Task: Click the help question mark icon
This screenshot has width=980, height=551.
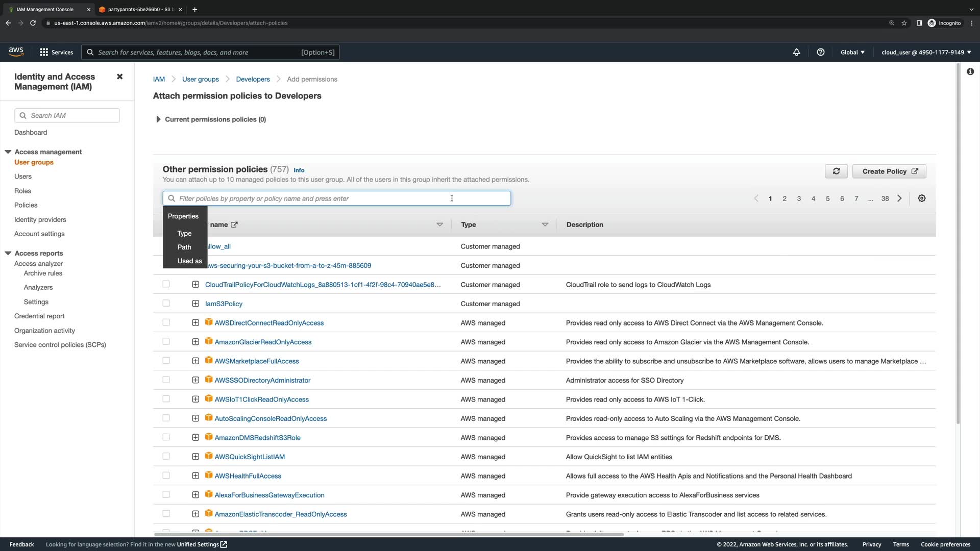Action: click(820, 52)
